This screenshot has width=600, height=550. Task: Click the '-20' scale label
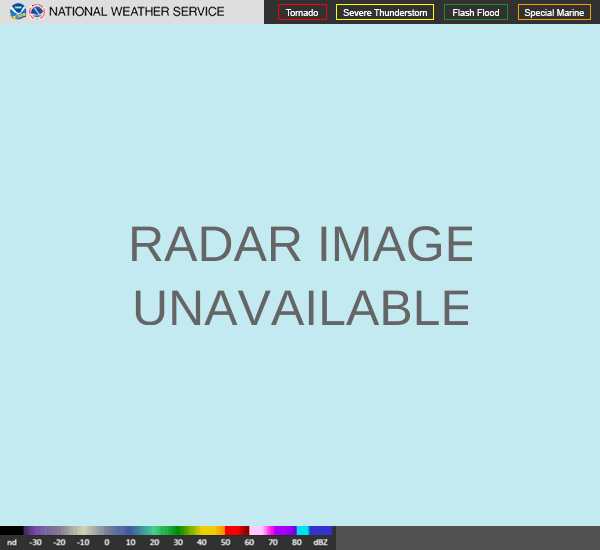pos(59,542)
